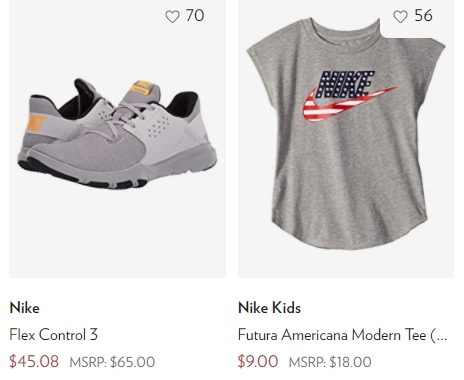Click the $9.00 sale price

(x=258, y=362)
